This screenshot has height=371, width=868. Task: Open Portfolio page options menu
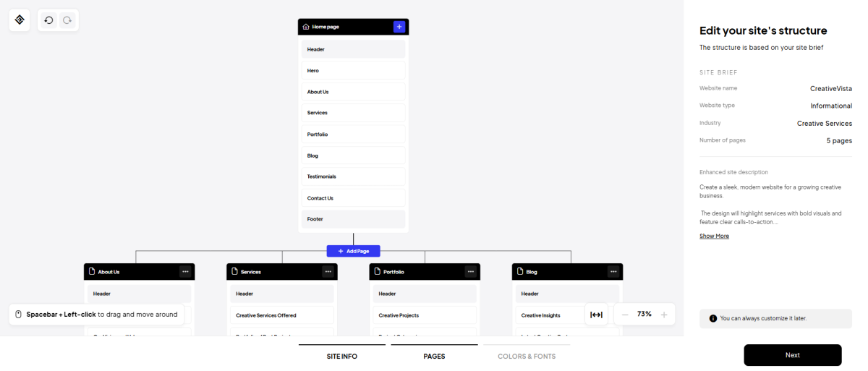point(471,272)
